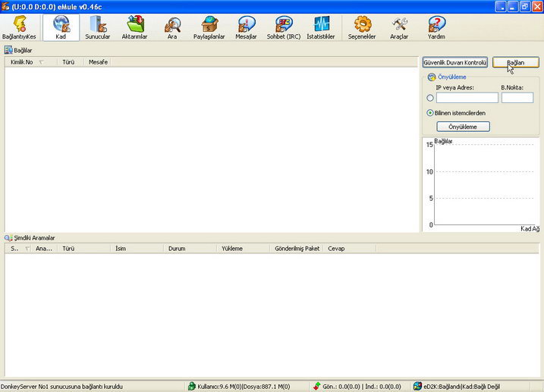Click the Bağlan connect button
The width and height of the screenshot is (544, 392).
coord(516,62)
